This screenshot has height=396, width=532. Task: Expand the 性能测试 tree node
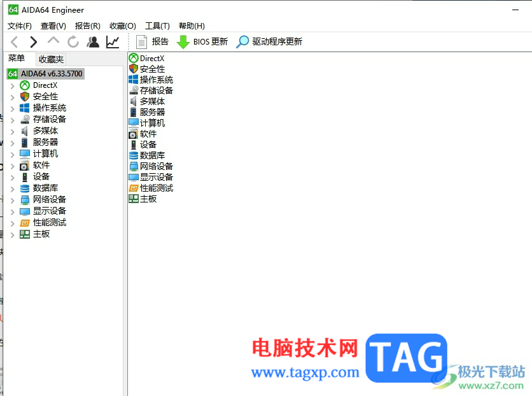[x=13, y=223]
